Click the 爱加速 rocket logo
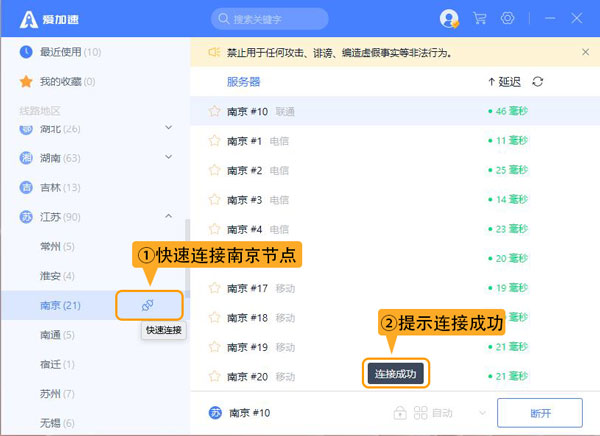Image resolution: width=600 pixels, height=436 pixels. coord(29,19)
